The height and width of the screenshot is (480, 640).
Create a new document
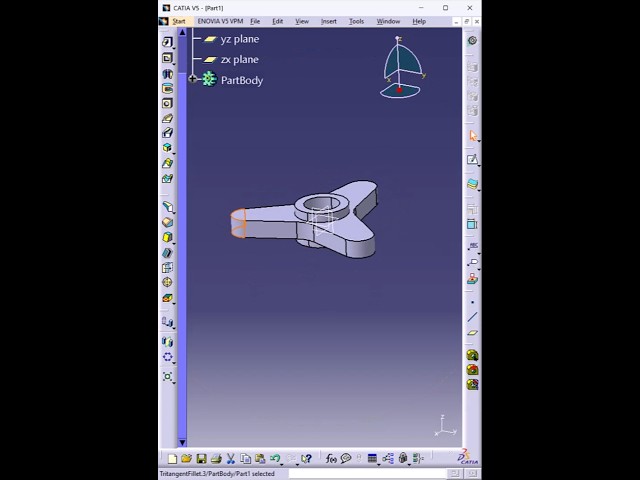(172, 459)
